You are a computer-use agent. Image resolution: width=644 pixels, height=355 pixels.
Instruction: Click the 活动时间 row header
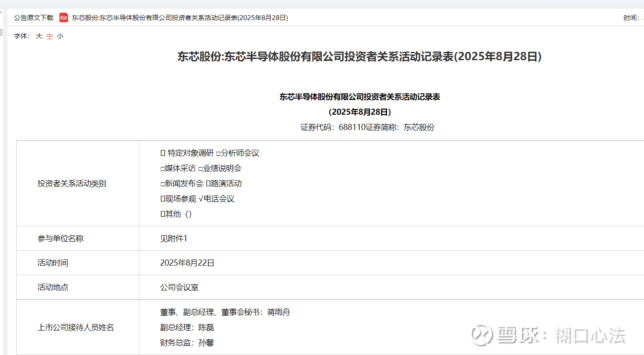click(x=53, y=263)
